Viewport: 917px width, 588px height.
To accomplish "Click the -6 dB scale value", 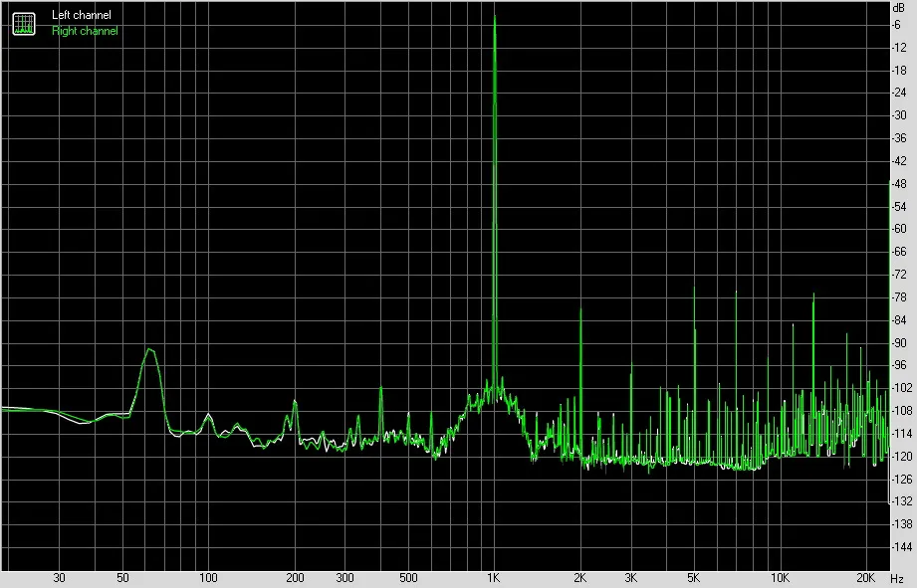I will point(896,25).
